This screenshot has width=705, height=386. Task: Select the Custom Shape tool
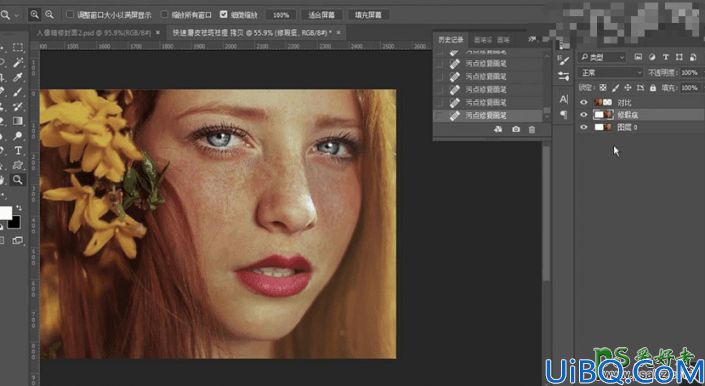pos(18,165)
